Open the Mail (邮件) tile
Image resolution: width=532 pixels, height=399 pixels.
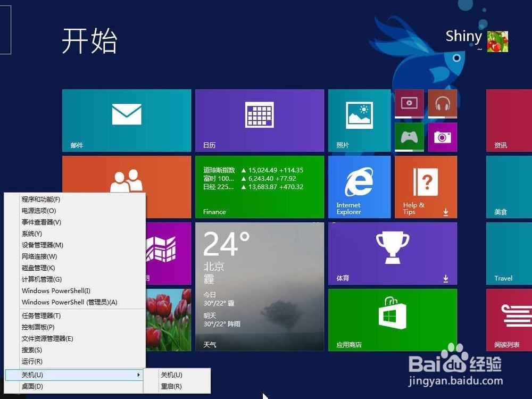point(127,120)
